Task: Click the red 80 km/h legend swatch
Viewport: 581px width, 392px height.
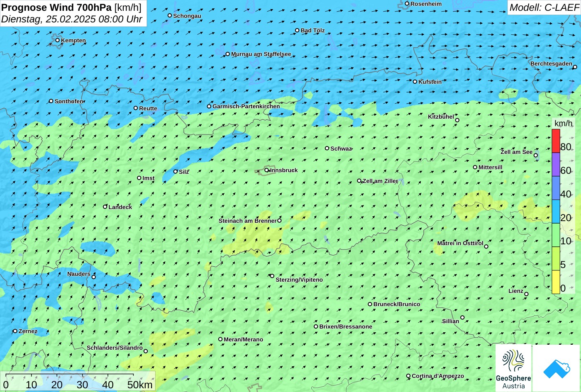Action: pyautogui.click(x=556, y=141)
